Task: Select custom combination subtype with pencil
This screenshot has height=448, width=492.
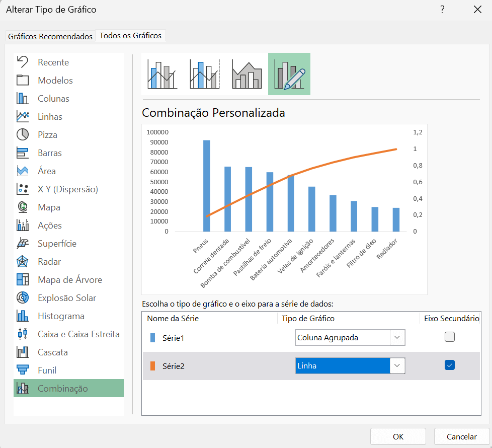Action: (x=289, y=74)
